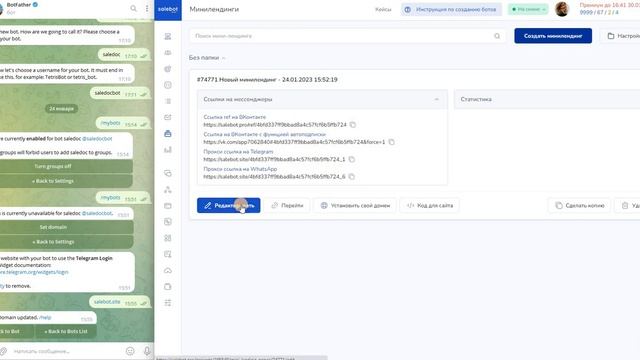Click the /help link in domain updated message

point(45,317)
